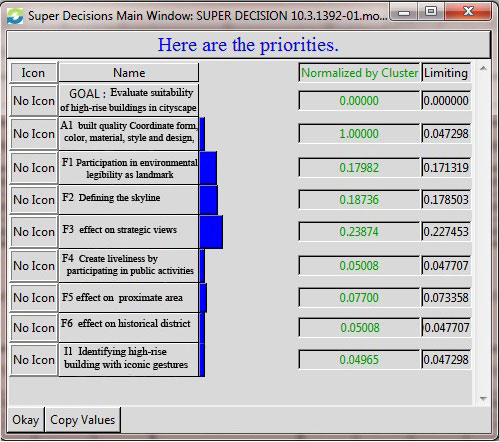Image resolution: width=499 pixels, height=442 pixels.
Task: Select the F5 effect on proximate area cell
Action: (129, 298)
